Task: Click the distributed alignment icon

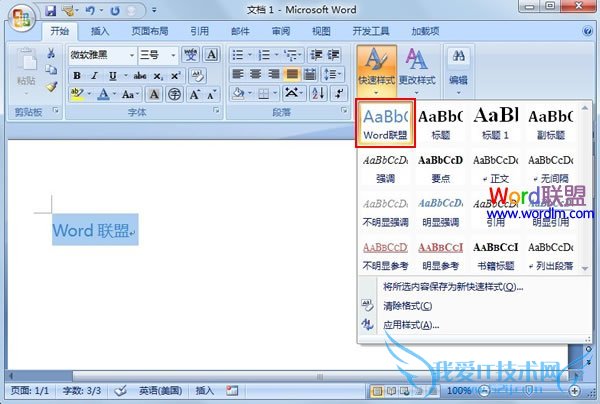Action: click(x=310, y=74)
